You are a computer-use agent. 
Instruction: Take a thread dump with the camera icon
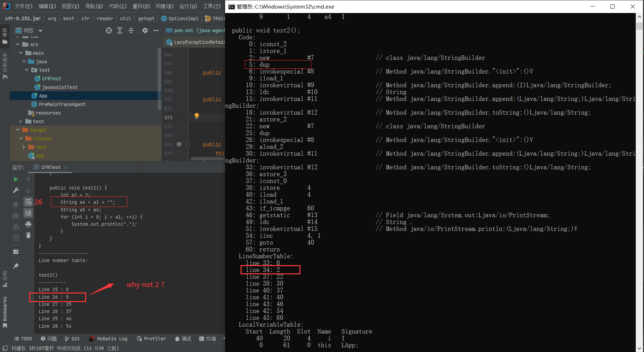tap(16, 216)
